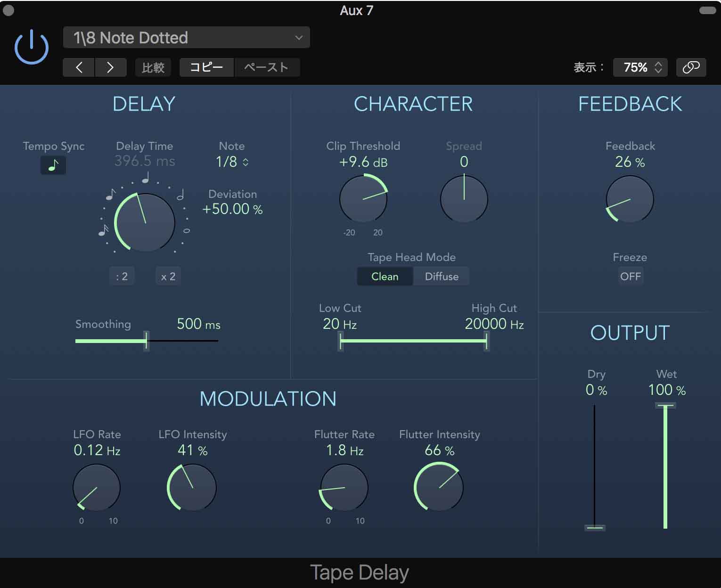Click the High Cut 20000 Hz value
The height and width of the screenshot is (588, 721).
click(x=494, y=324)
